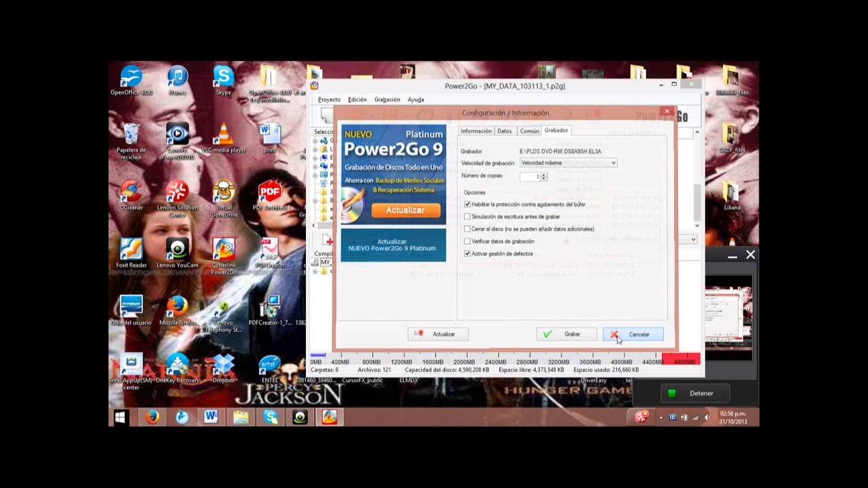Open Firefox from the taskbar

tap(153, 417)
